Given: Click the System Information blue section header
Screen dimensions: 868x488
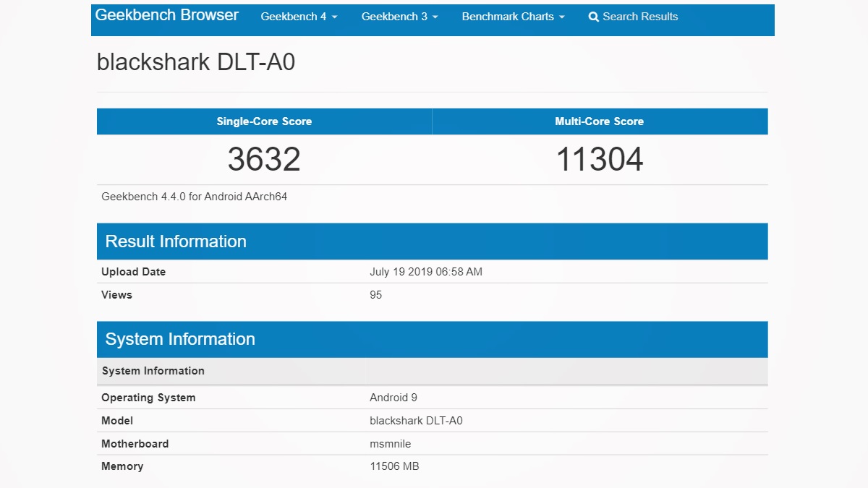Looking at the screenshot, I should (433, 339).
